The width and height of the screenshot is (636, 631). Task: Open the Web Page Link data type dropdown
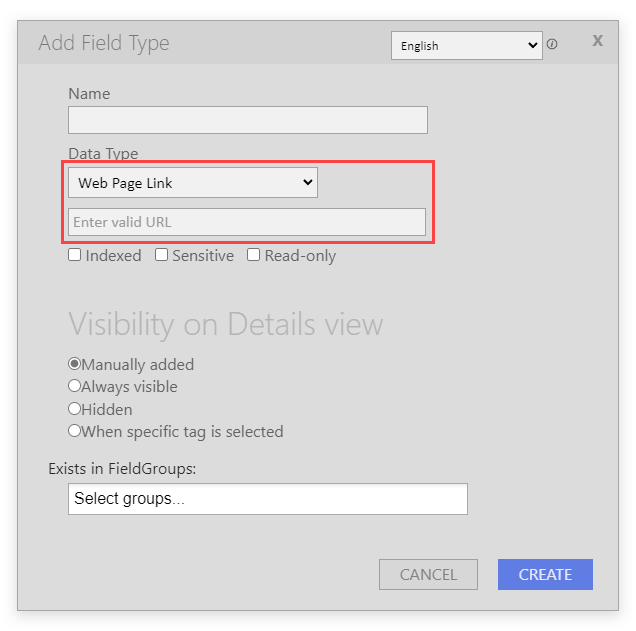click(x=193, y=183)
